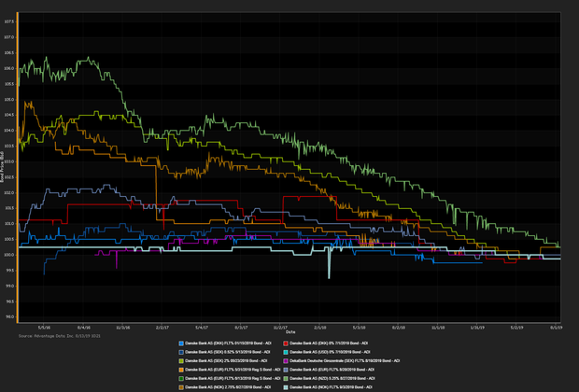This screenshot has height=392, width=579.
Task: Click the brown swatch for NOK 2.75% bond
Action: [181, 387]
